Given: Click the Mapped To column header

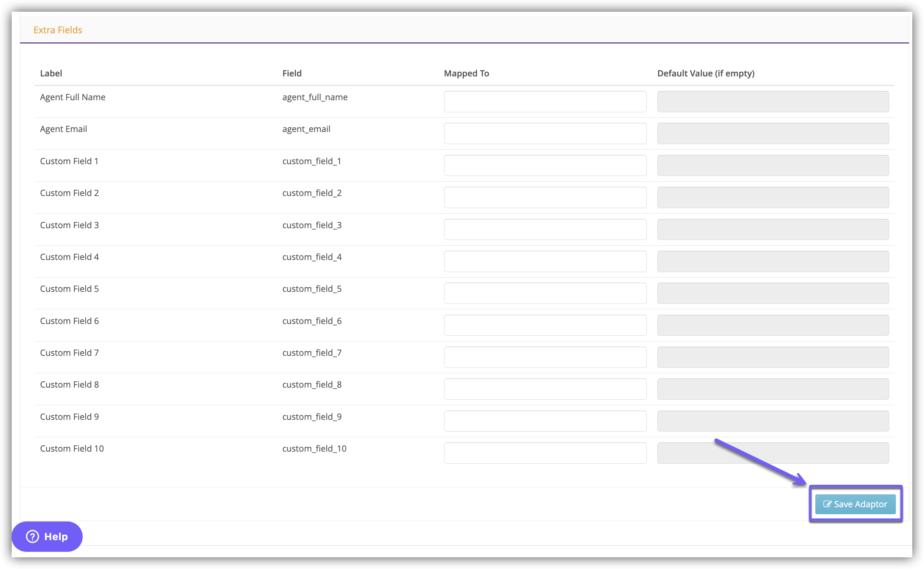Looking at the screenshot, I should 466,74.
